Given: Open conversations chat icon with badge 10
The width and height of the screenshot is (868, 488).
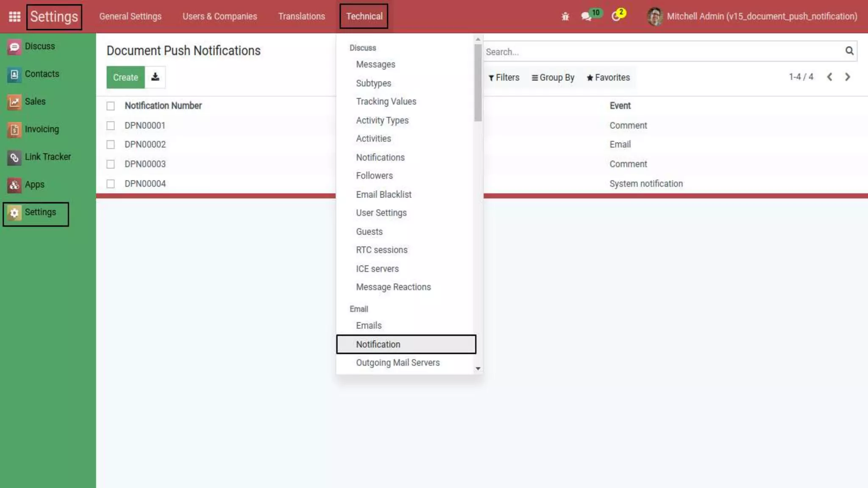Looking at the screenshot, I should 586,17.
